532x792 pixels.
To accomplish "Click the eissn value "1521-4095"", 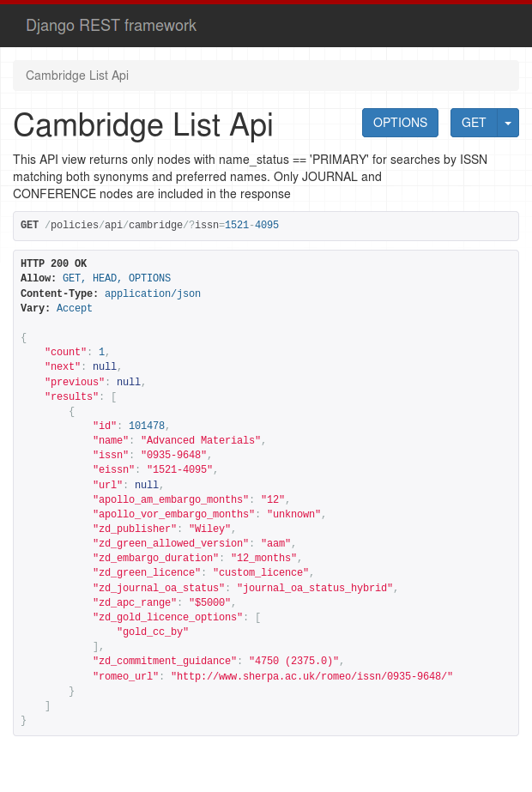I will coord(180,469).
